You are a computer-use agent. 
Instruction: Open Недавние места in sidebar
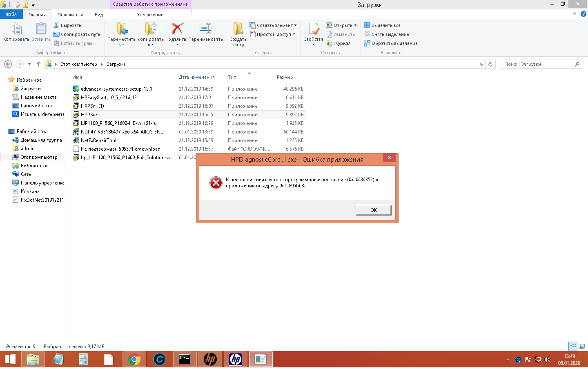coord(38,97)
